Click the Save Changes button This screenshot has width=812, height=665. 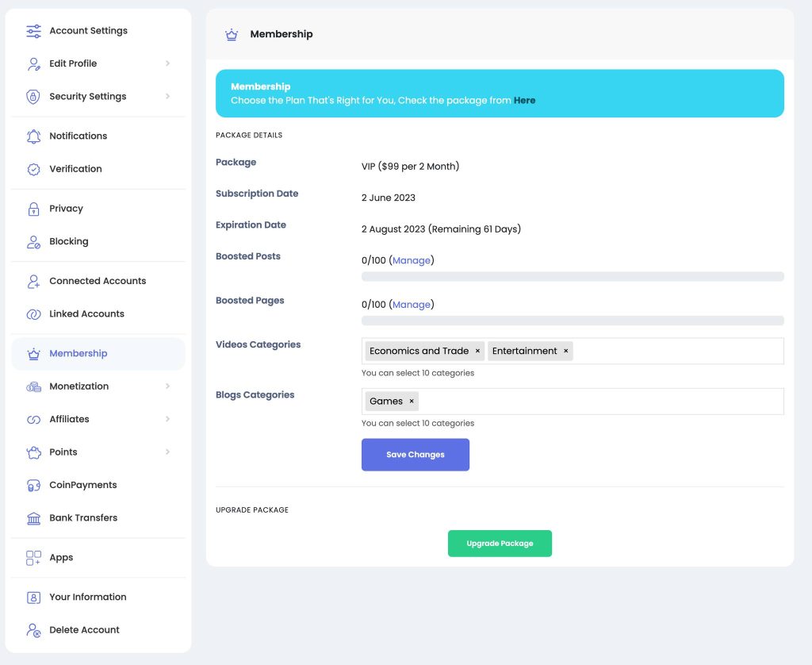(x=416, y=455)
